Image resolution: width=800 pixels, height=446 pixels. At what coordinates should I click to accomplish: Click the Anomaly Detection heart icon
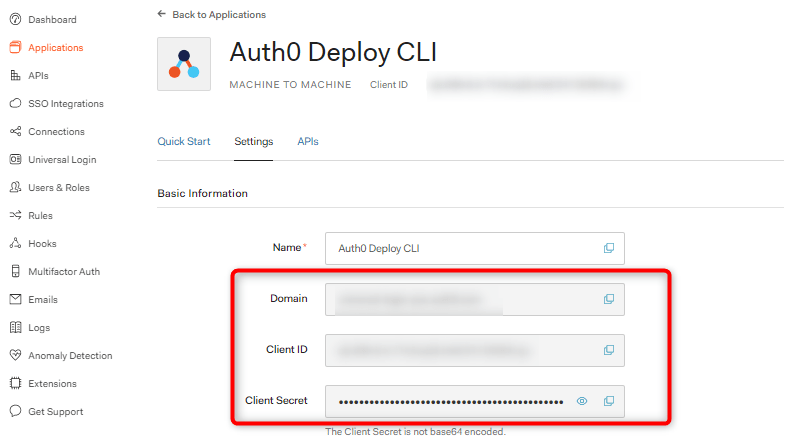tap(16, 355)
